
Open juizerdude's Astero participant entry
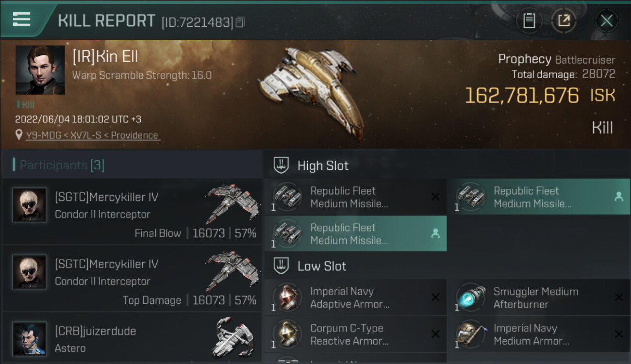click(x=132, y=339)
